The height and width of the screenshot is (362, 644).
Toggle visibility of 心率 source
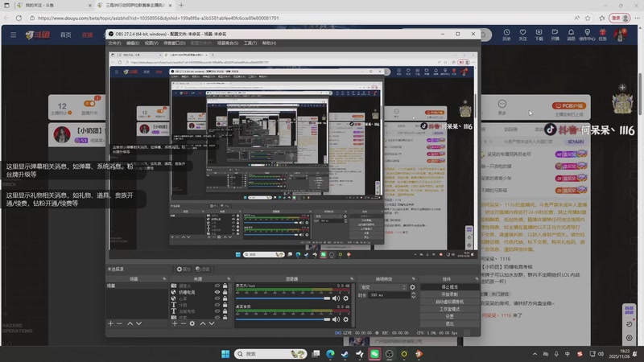(217, 298)
